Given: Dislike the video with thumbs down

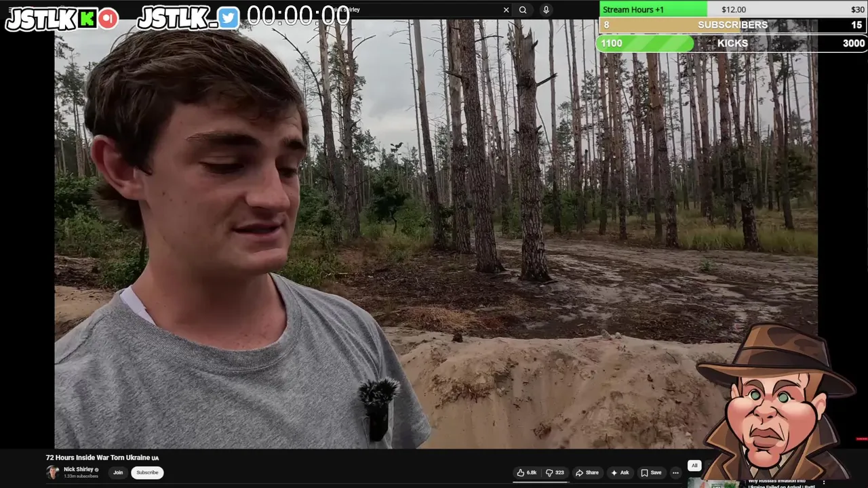Looking at the screenshot, I should (x=555, y=472).
